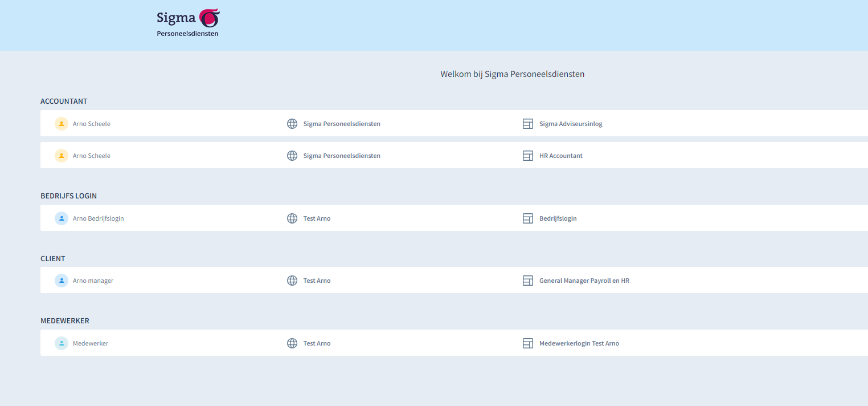Click avatar icon beside Arno manager
Viewport: 868px width, 406px height.
point(62,281)
